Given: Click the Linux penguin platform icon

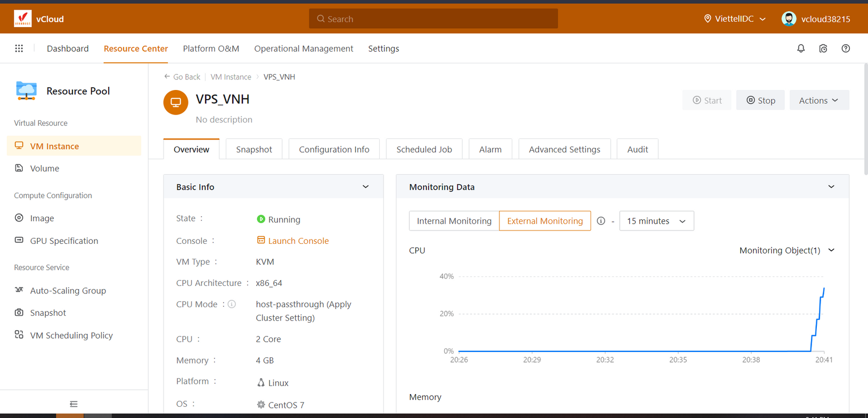Looking at the screenshot, I should point(261,382).
